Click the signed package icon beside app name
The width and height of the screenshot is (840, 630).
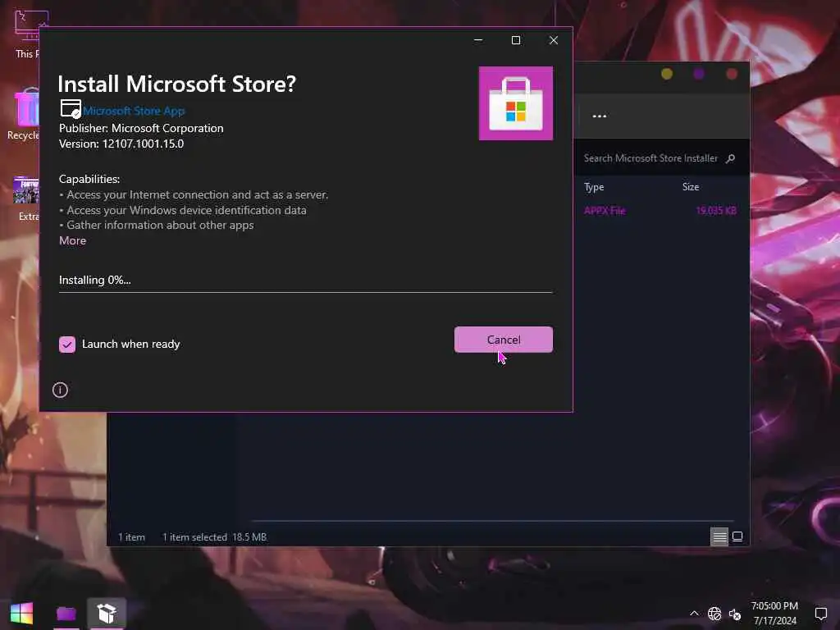click(x=71, y=109)
